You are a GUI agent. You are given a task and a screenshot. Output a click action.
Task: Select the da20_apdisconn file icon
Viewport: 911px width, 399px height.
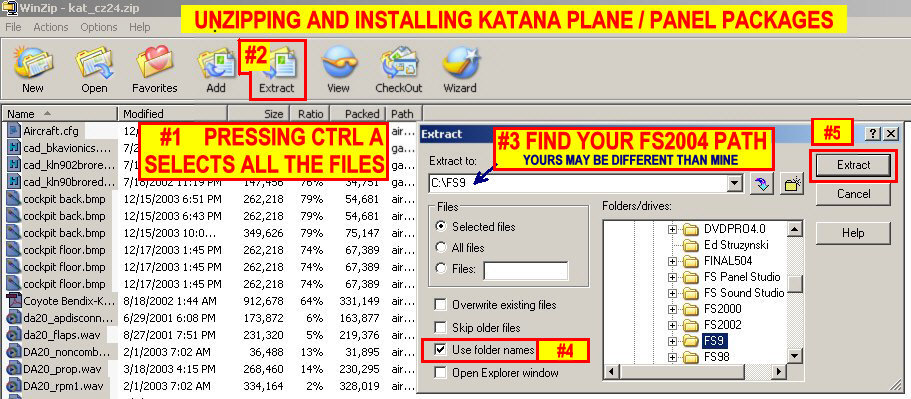tap(14, 318)
